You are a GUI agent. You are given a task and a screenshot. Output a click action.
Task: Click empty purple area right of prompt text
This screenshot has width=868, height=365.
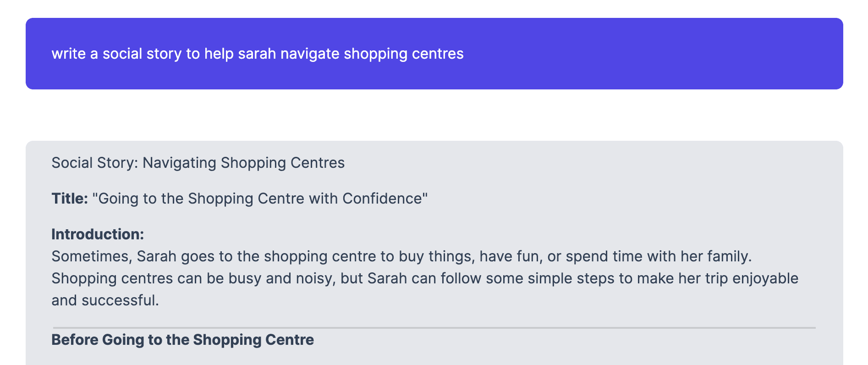pyautogui.click(x=651, y=54)
